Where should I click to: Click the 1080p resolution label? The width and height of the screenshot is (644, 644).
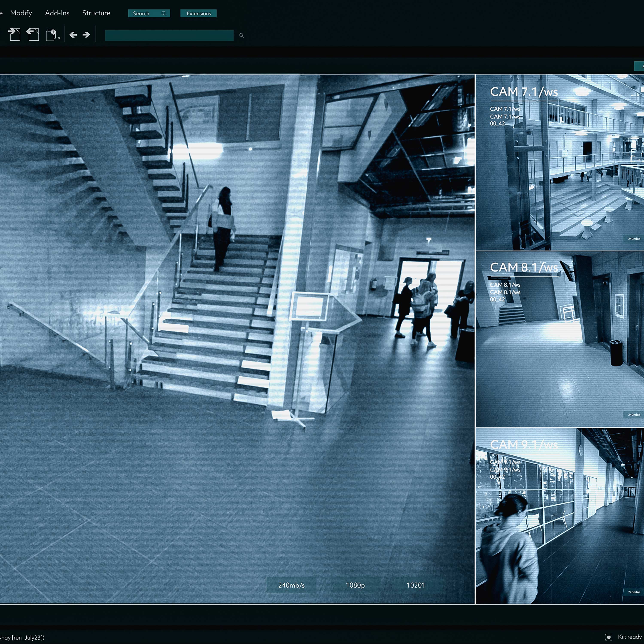[x=355, y=585]
